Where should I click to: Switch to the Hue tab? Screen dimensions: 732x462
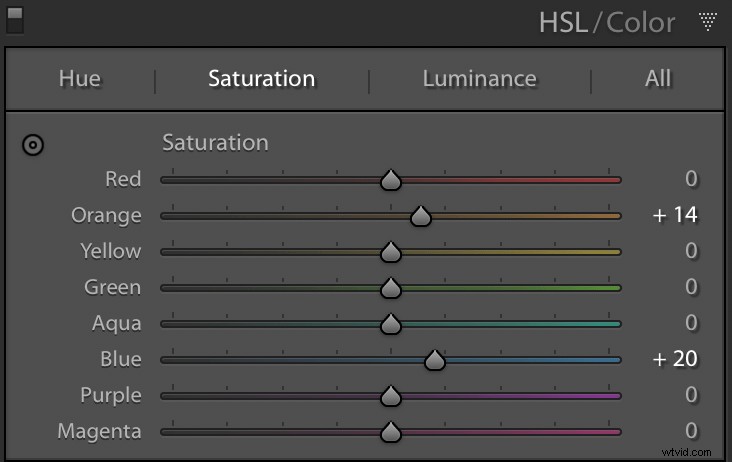coord(80,78)
